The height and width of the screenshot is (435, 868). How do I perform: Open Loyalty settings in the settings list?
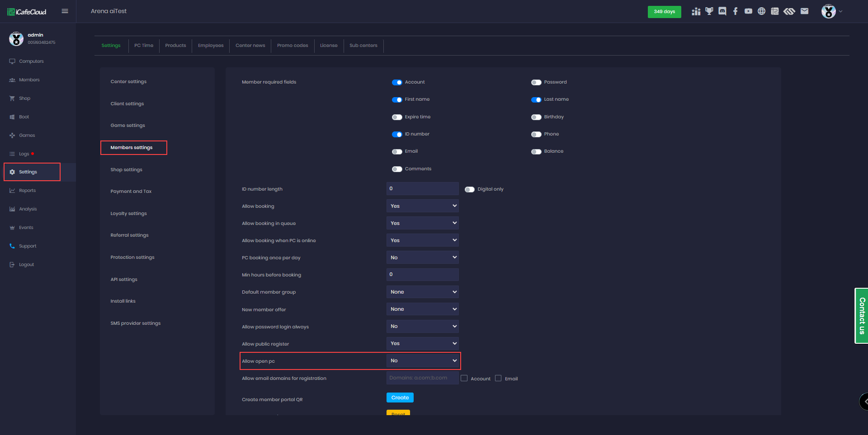[129, 214]
